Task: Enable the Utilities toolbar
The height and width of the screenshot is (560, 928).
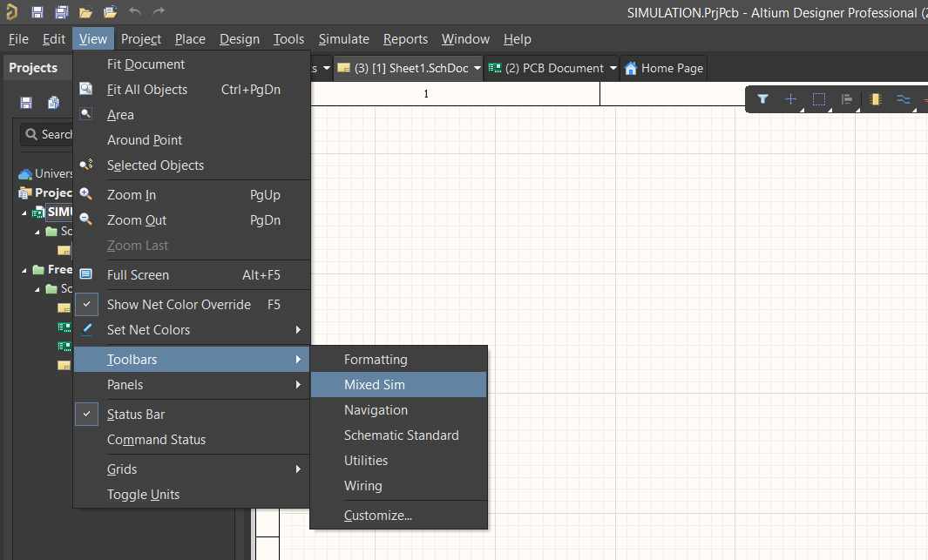Action: [x=398, y=460]
